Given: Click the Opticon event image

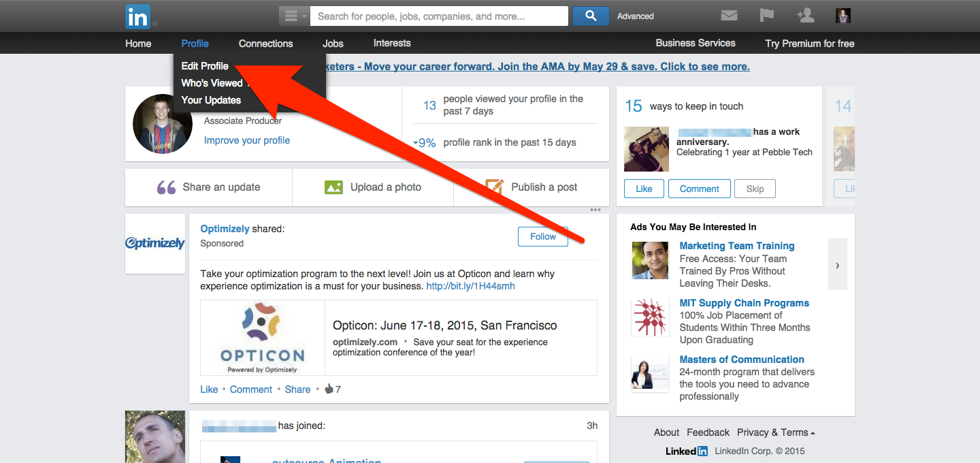Looking at the screenshot, I should (263, 338).
